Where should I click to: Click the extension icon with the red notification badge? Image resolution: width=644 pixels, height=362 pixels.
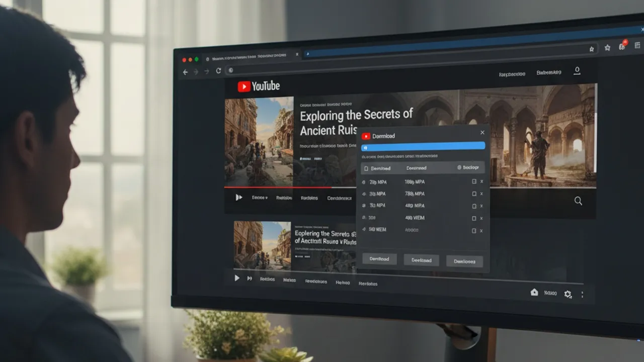[622, 46]
